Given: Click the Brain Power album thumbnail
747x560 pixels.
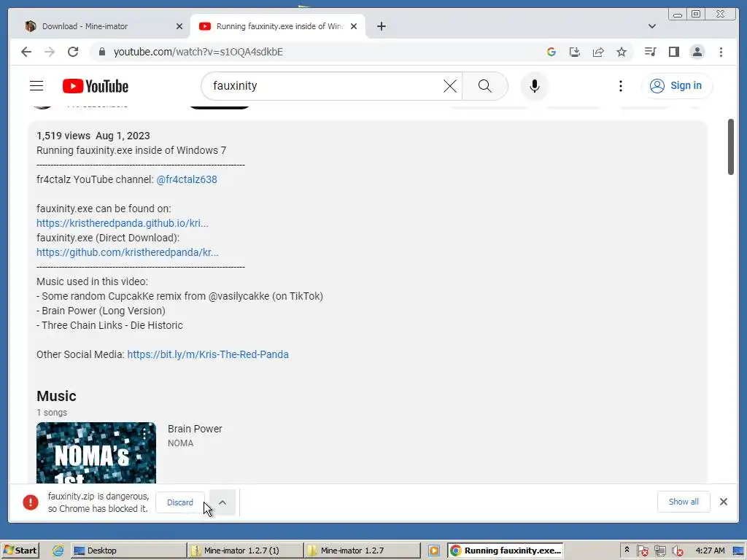Looking at the screenshot, I should point(96,452).
